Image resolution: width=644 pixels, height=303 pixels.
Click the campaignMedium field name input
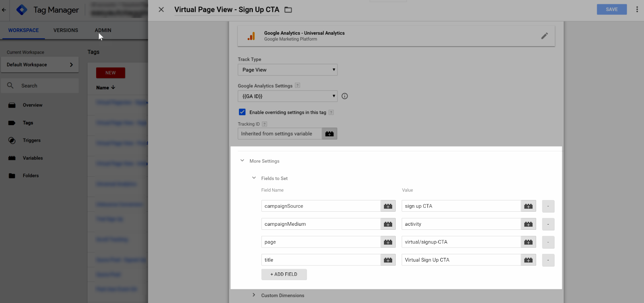coord(321,224)
